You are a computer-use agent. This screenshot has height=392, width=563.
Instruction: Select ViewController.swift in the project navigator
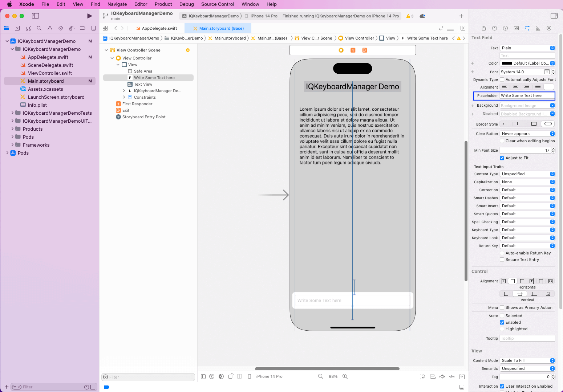[x=50, y=73]
